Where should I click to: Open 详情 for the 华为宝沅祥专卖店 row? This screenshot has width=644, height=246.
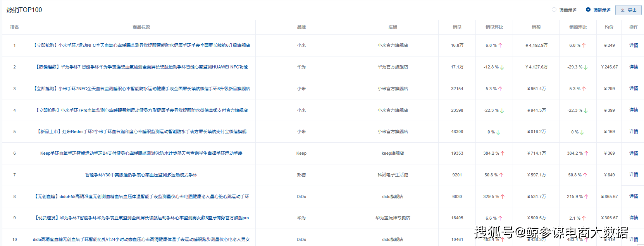tap(634, 218)
